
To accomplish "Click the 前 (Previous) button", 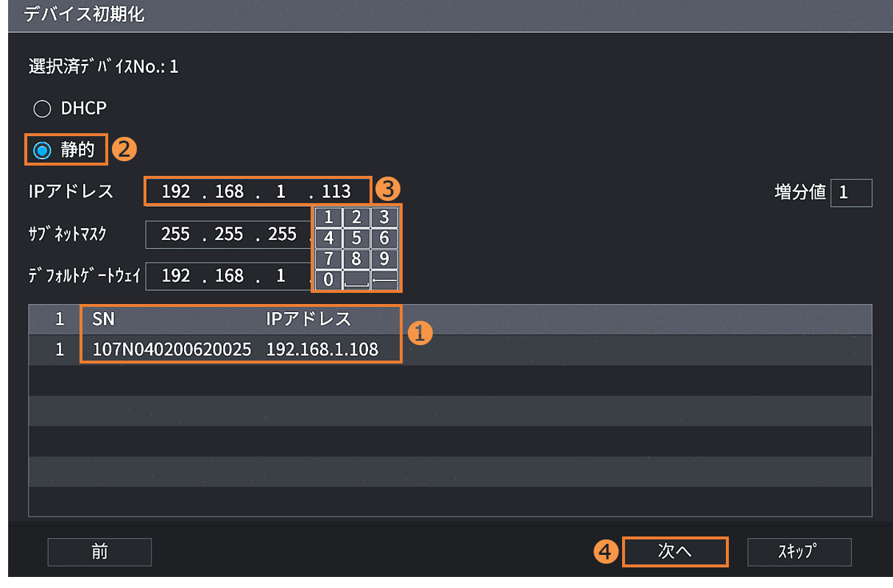I will pos(99,552).
